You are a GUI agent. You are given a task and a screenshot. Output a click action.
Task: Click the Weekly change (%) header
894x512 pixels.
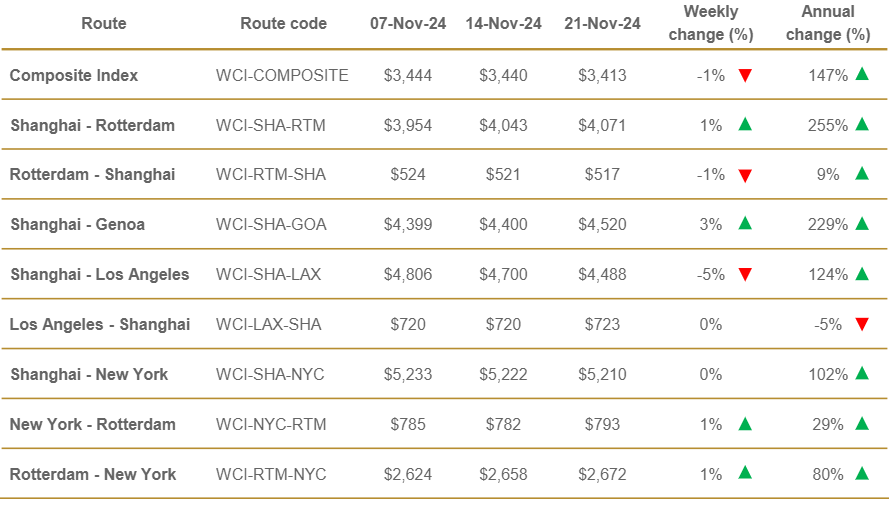click(711, 23)
